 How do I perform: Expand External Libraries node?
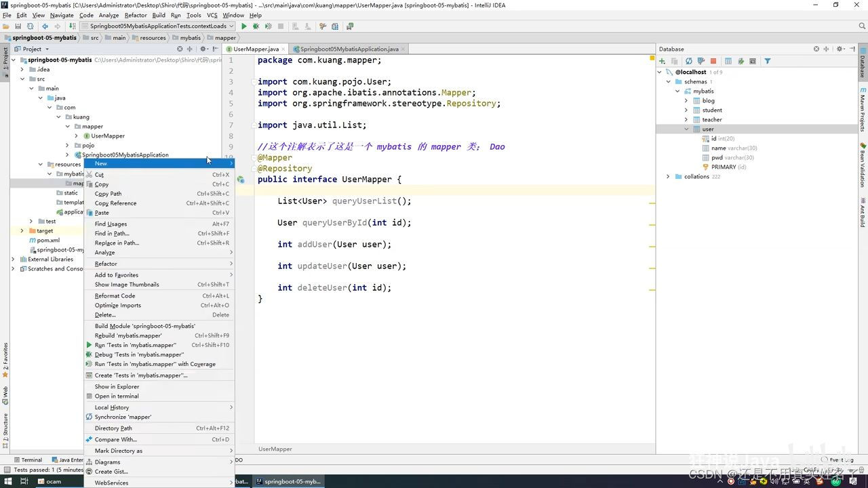click(13, 259)
